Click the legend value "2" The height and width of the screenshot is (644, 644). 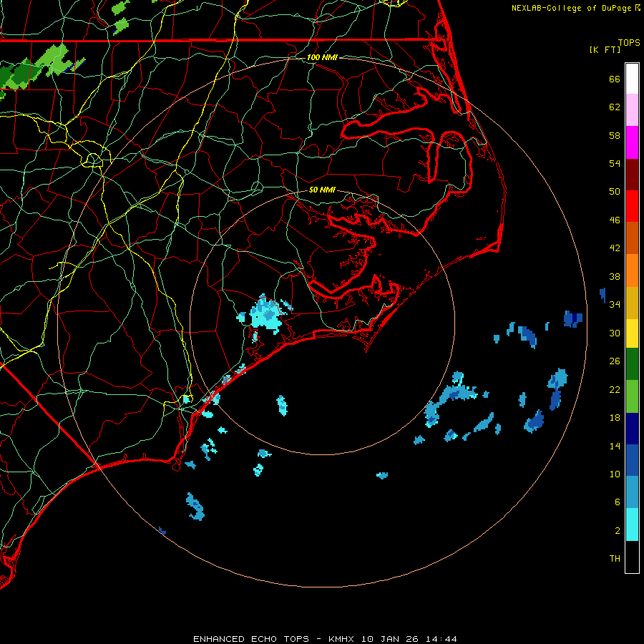(x=617, y=531)
